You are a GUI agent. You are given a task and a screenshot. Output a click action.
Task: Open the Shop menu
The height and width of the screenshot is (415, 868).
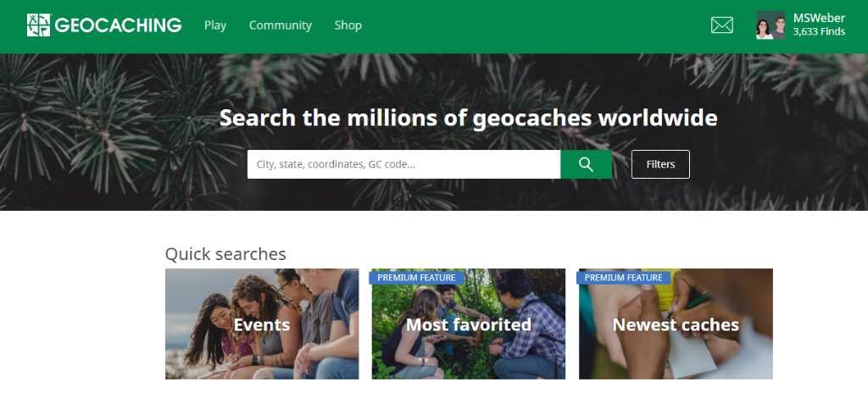348,25
